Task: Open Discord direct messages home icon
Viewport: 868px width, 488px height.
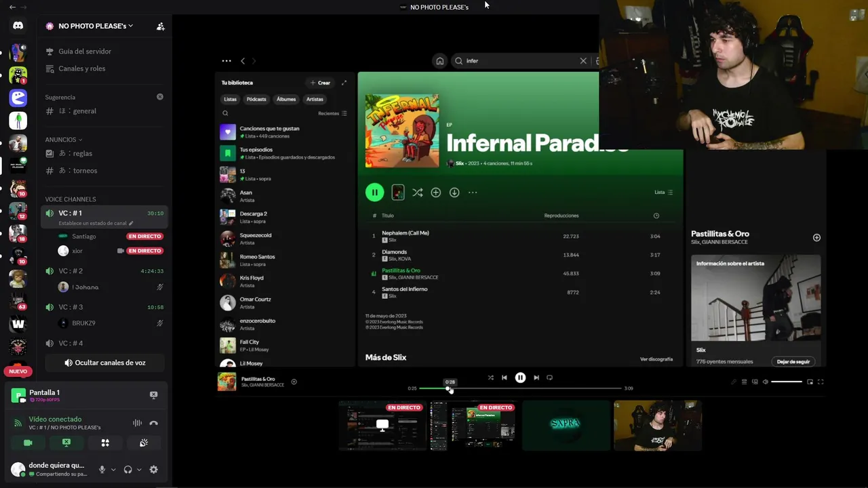Action: [x=18, y=26]
